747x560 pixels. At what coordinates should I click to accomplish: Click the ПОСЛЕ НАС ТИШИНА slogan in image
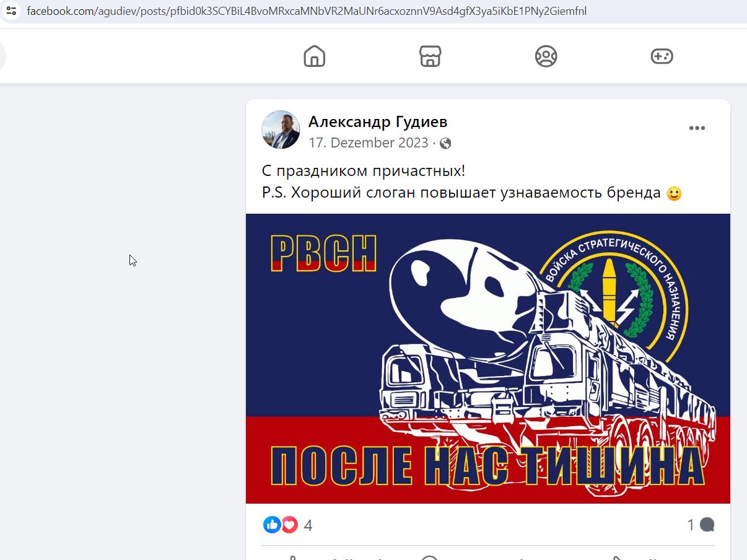(x=487, y=466)
